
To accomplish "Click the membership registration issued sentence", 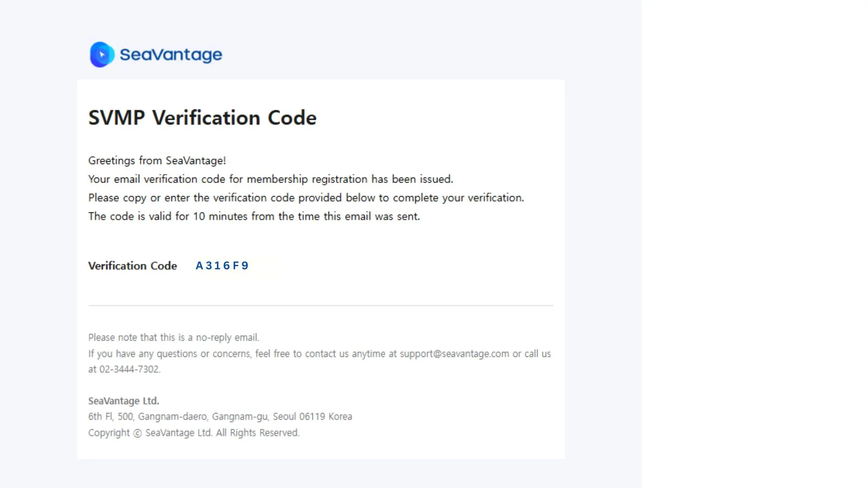I will 270,179.
